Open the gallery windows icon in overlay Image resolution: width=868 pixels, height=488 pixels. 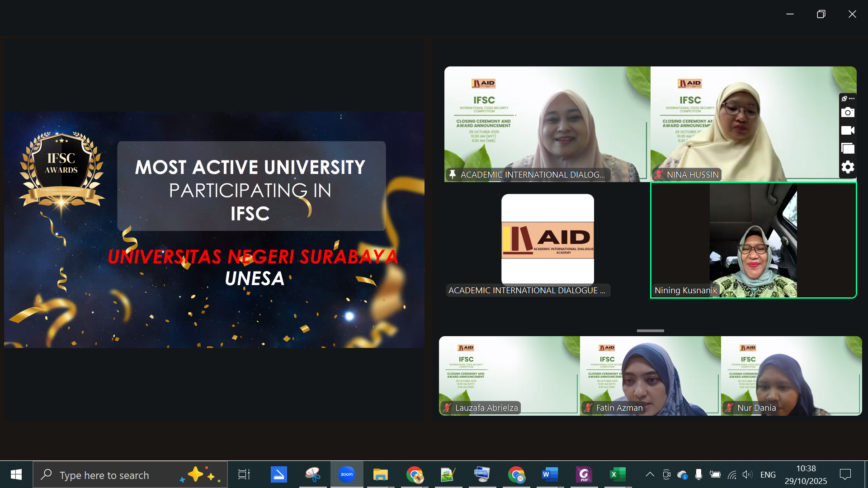pos(848,149)
